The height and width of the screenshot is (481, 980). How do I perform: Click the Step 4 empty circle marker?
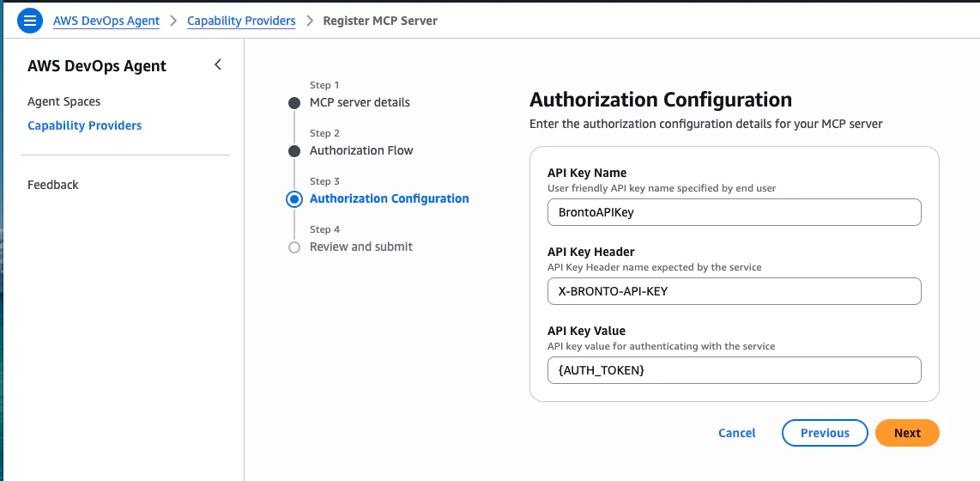coord(294,247)
